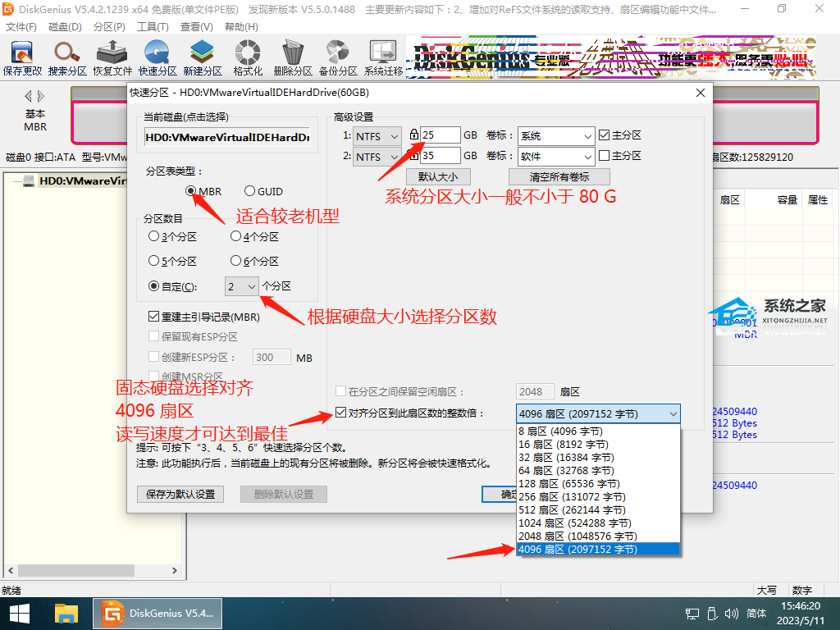Image resolution: width=840 pixels, height=630 pixels.
Task: Click the HD0 disk icon in tree
Action: tap(29, 181)
